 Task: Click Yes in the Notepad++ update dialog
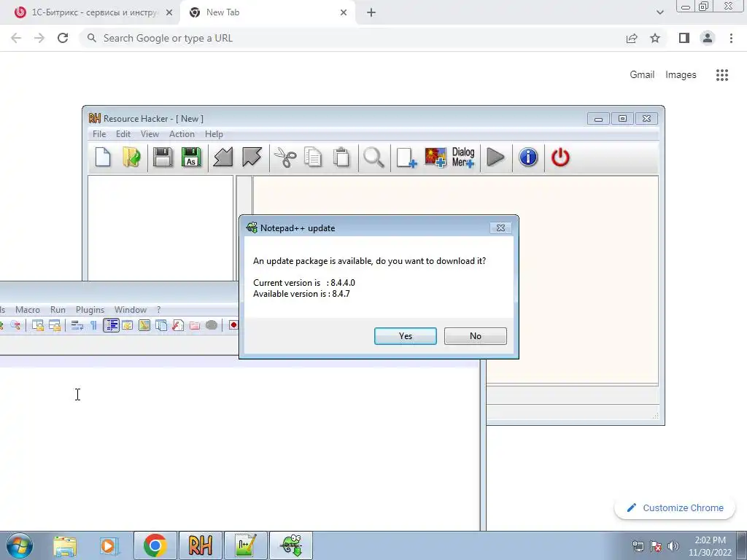[405, 335]
